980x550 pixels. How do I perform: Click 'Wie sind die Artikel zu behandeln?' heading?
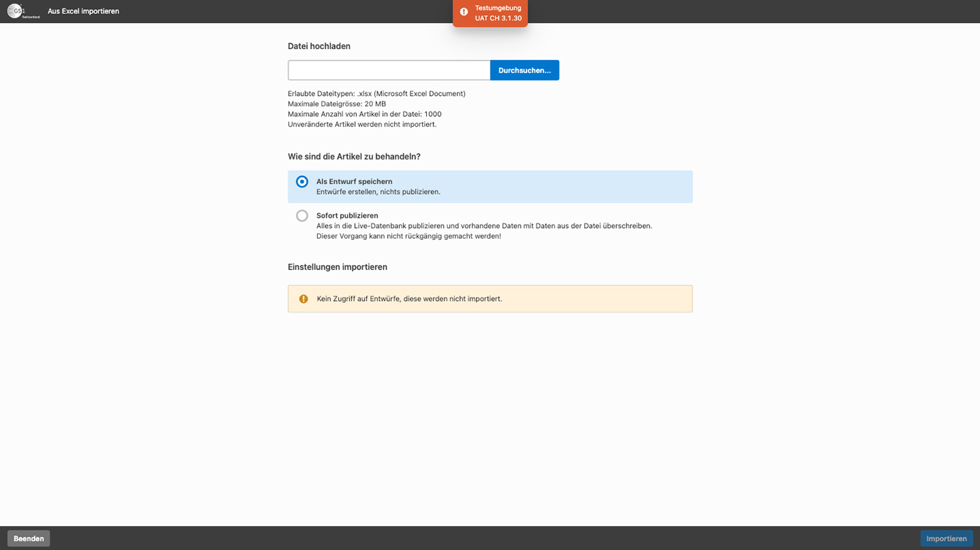(x=354, y=157)
